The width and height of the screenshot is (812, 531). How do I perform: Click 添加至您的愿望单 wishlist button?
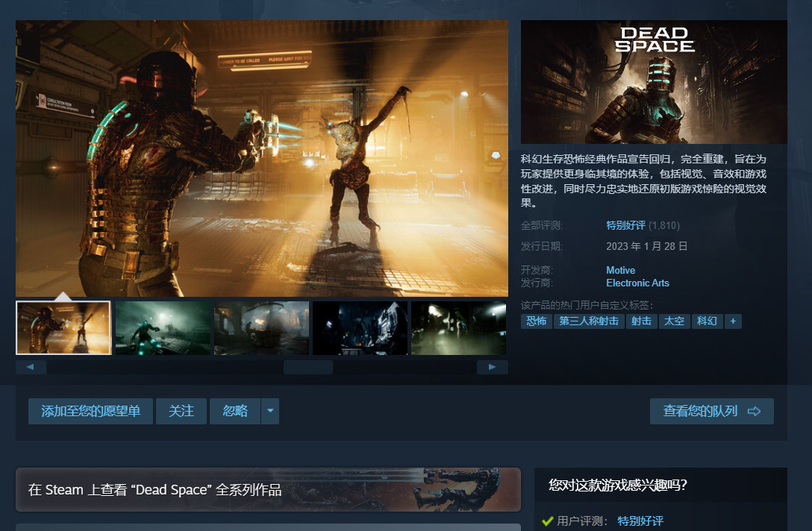pyautogui.click(x=90, y=410)
